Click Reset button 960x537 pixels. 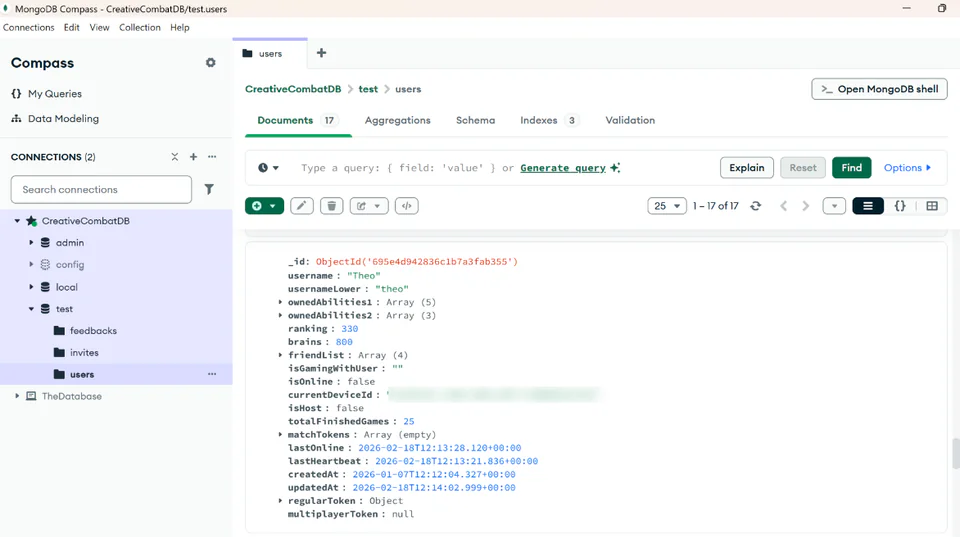pos(803,168)
